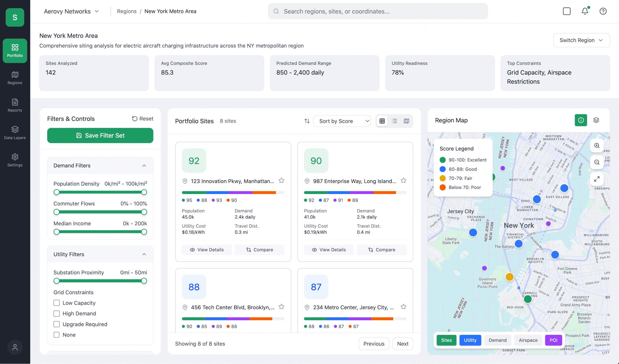Open the notifications bell
Viewport: 619px width, 364px height.
click(x=585, y=11)
